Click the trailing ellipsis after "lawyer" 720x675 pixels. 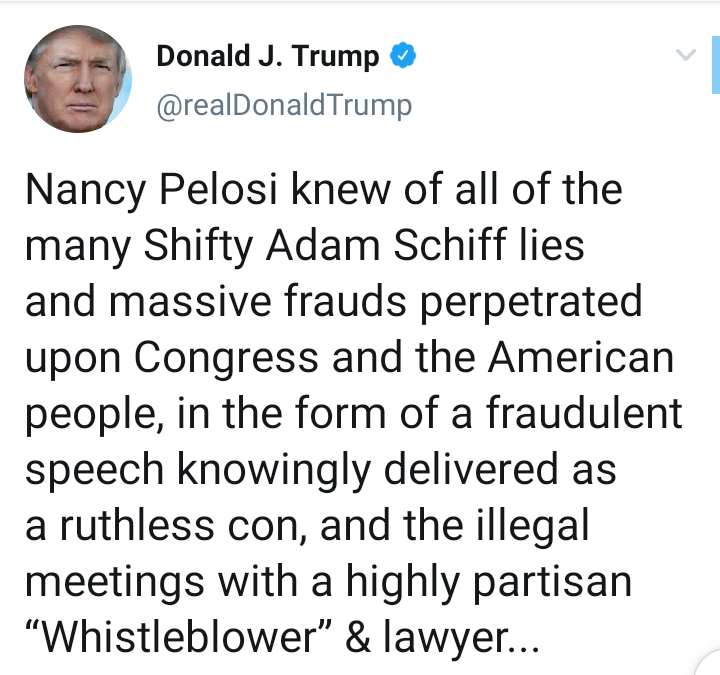524,647
